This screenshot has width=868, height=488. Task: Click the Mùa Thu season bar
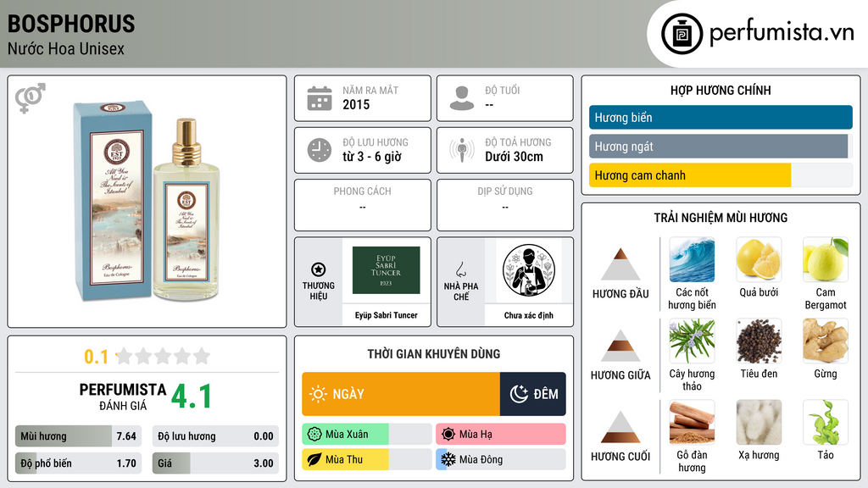point(366,459)
